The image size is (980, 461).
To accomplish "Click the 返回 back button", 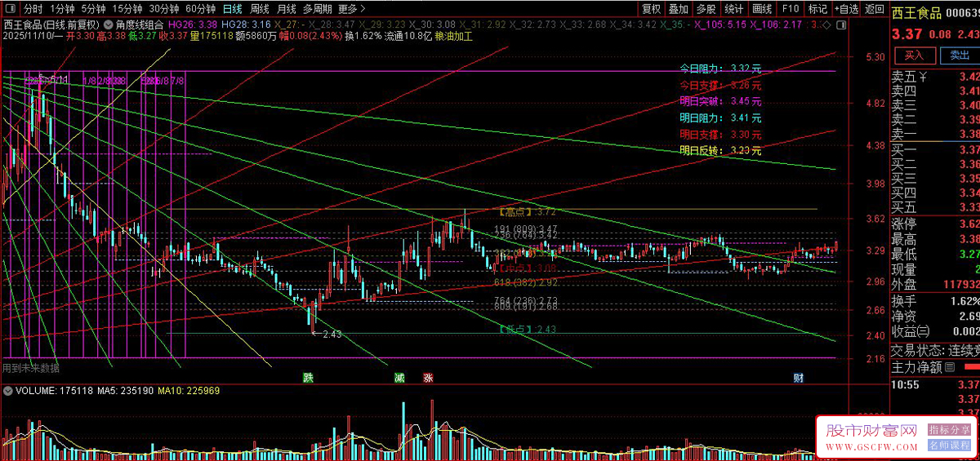I will [875, 9].
